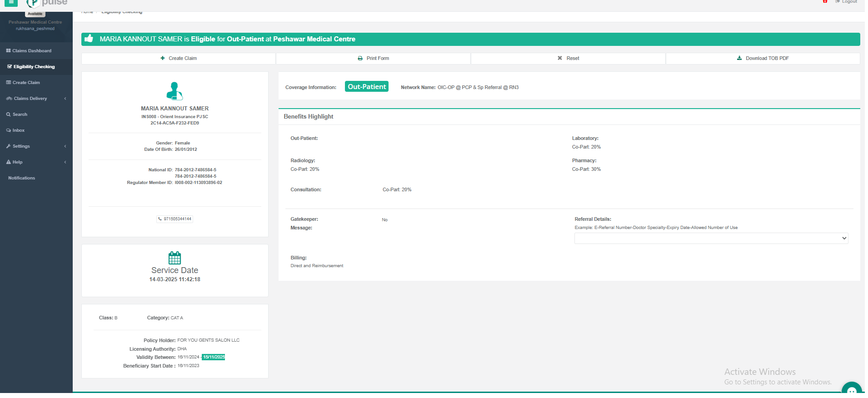Click the red gift icon near Logout

click(825, 2)
